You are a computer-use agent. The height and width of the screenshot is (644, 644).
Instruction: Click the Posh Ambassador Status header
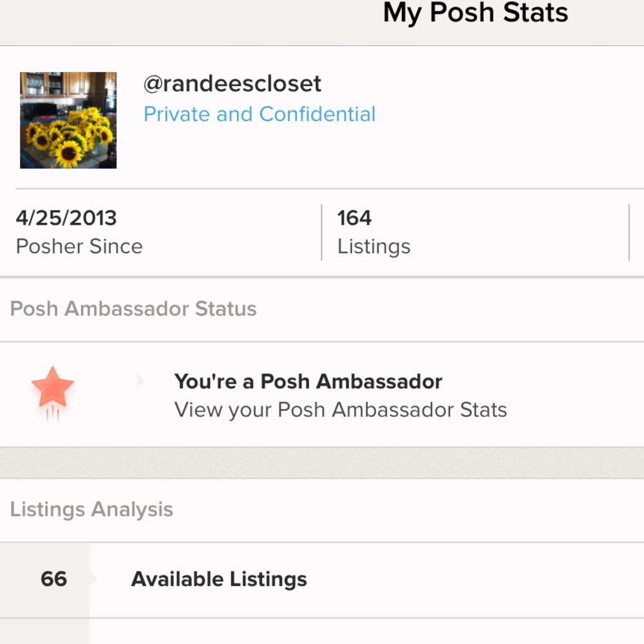133,308
